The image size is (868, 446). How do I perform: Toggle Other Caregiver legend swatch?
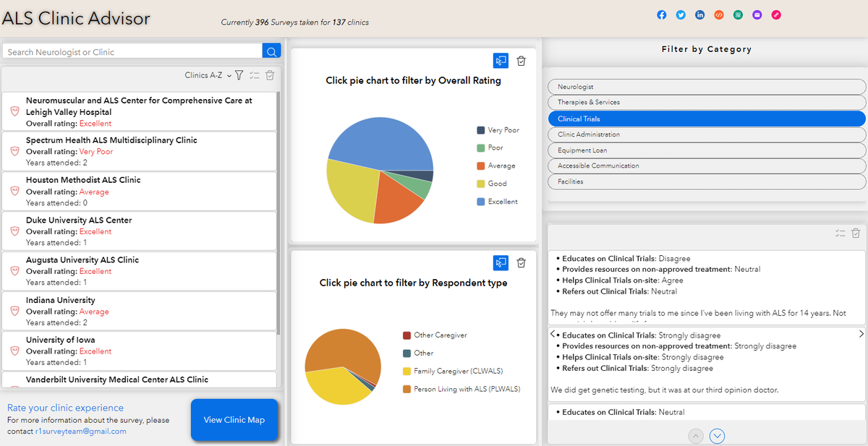(x=407, y=335)
